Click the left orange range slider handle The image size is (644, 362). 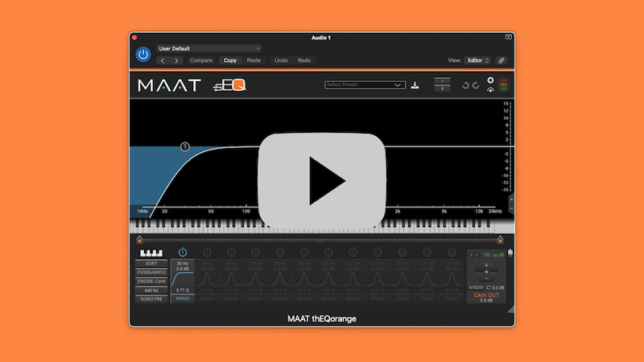[139, 239]
